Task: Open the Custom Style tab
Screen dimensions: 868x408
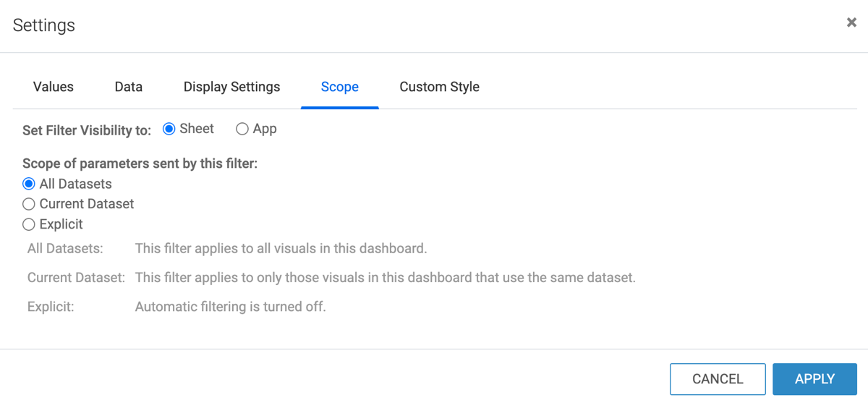Action: (439, 87)
